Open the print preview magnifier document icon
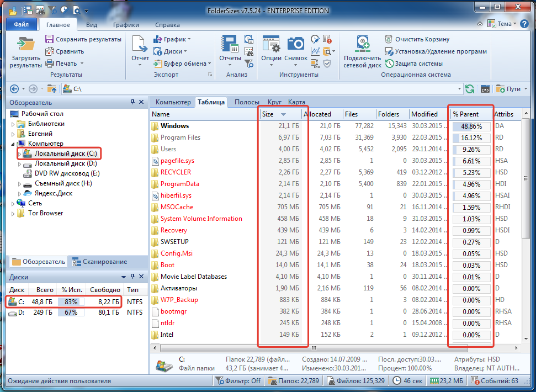536x392 pixels. pyautogui.click(x=77, y=10)
